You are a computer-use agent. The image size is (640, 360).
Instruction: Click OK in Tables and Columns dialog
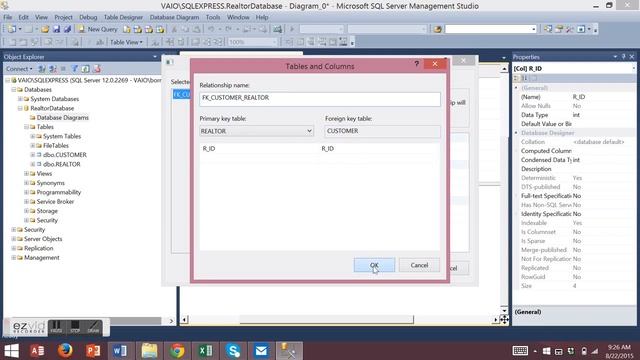[374, 265]
